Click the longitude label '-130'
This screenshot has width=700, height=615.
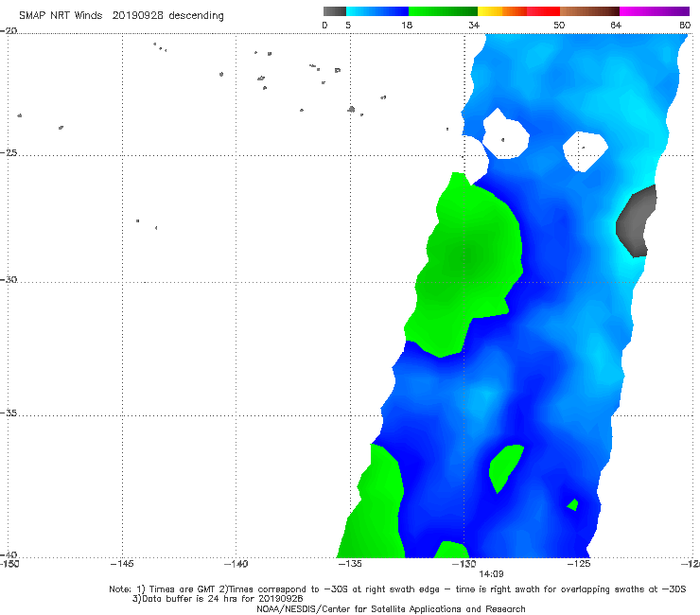coord(464,564)
